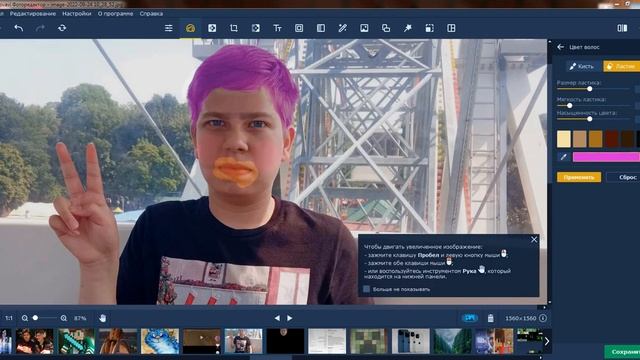Revert the photo using the circular arrows icon
Screen dimensions: 640x360
click(62, 28)
